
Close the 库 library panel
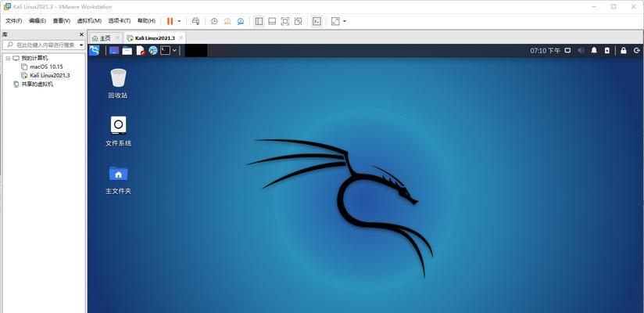click(x=81, y=35)
